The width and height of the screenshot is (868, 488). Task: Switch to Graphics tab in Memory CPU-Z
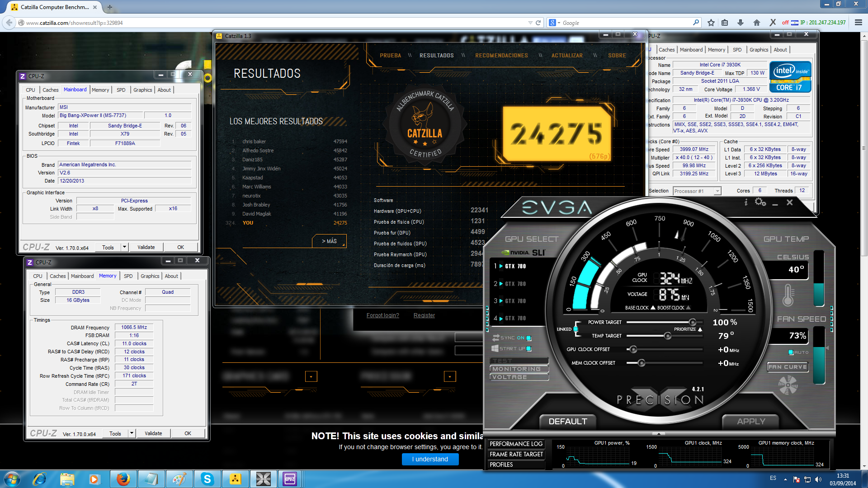click(x=150, y=276)
